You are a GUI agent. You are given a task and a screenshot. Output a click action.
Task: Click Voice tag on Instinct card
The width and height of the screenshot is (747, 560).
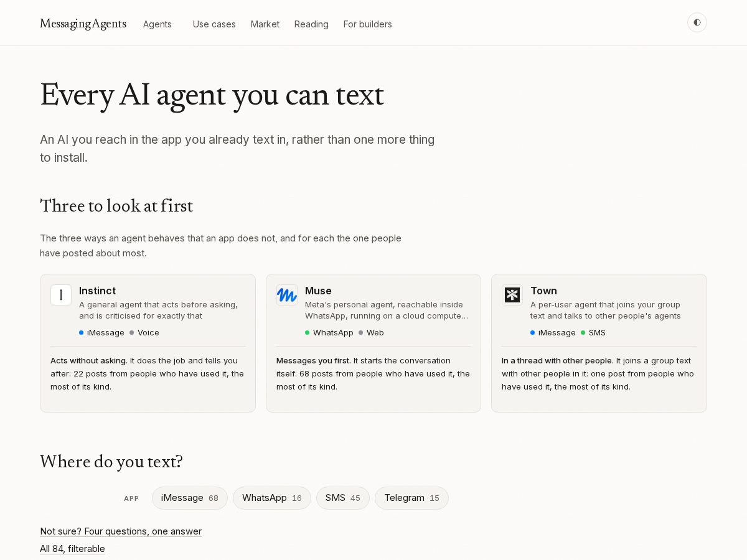[144, 332]
